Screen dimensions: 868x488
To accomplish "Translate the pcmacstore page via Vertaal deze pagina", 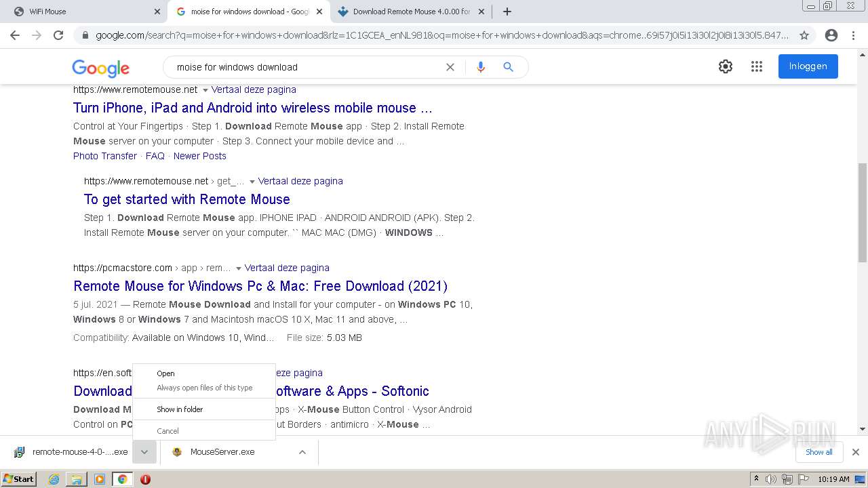I will [x=287, y=268].
